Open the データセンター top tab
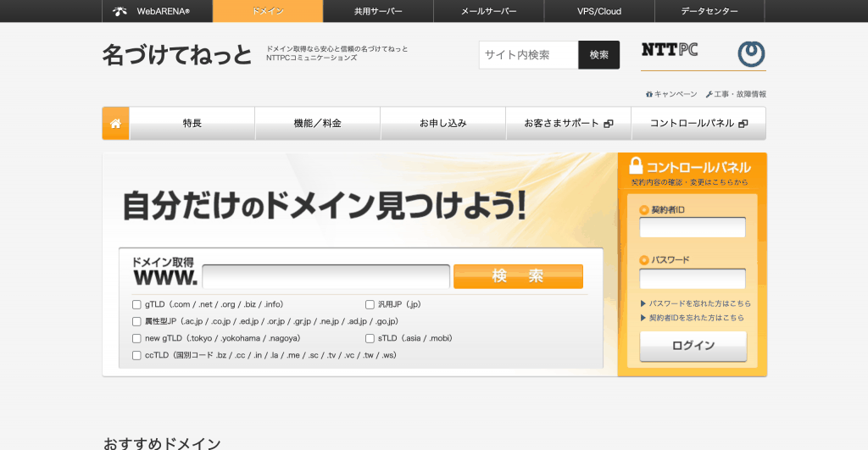The height and width of the screenshot is (450, 868). [709, 11]
